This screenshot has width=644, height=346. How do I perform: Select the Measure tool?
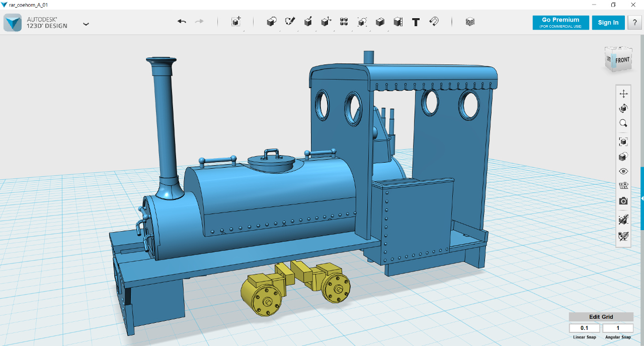pos(398,22)
